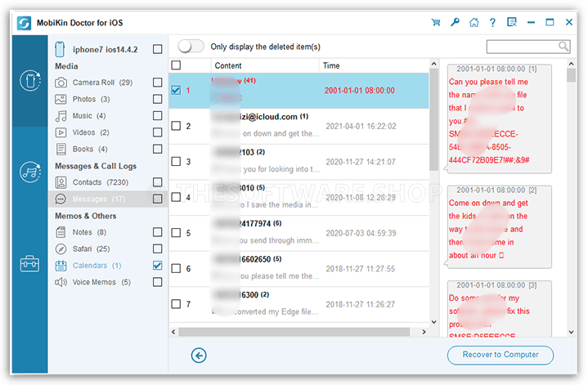The height and width of the screenshot is (385, 588).
Task: Tick the select-all checkbox in table header
Action: [176, 65]
